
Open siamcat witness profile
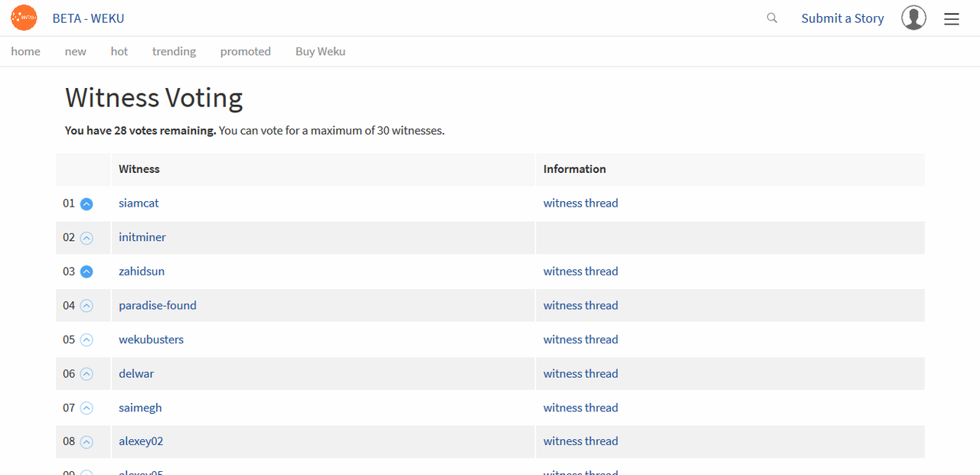click(x=139, y=203)
